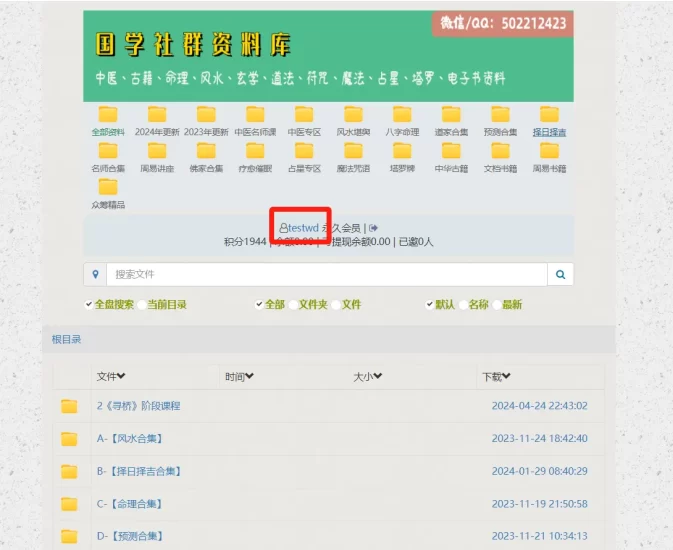The image size is (673, 550).
Task: Open the 众筹精品 category folder
Action: coord(107,188)
